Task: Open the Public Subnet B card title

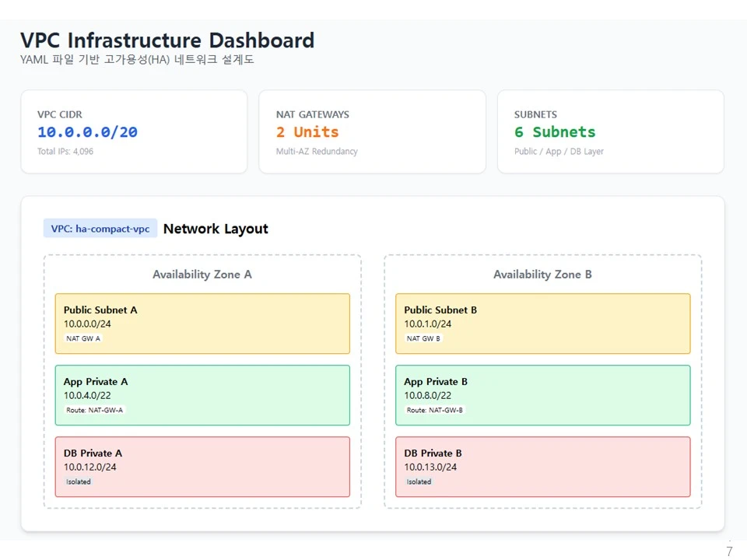Action: [x=440, y=310]
